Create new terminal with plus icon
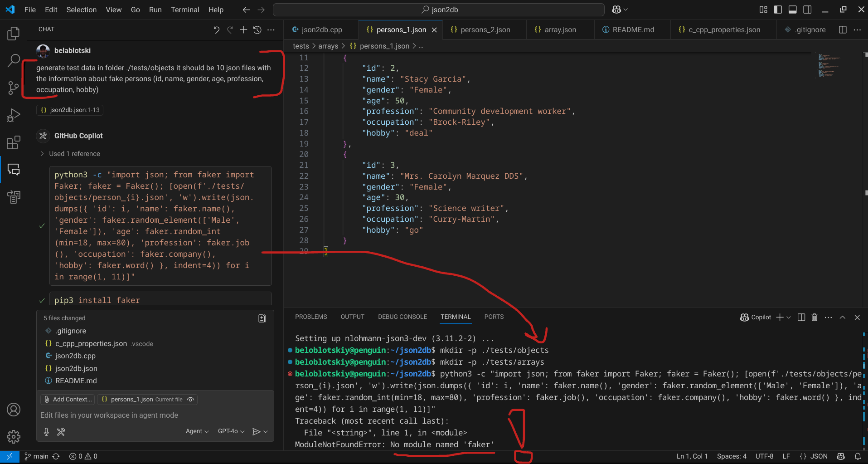The height and width of the screenshot is (464, 868). 780,317
